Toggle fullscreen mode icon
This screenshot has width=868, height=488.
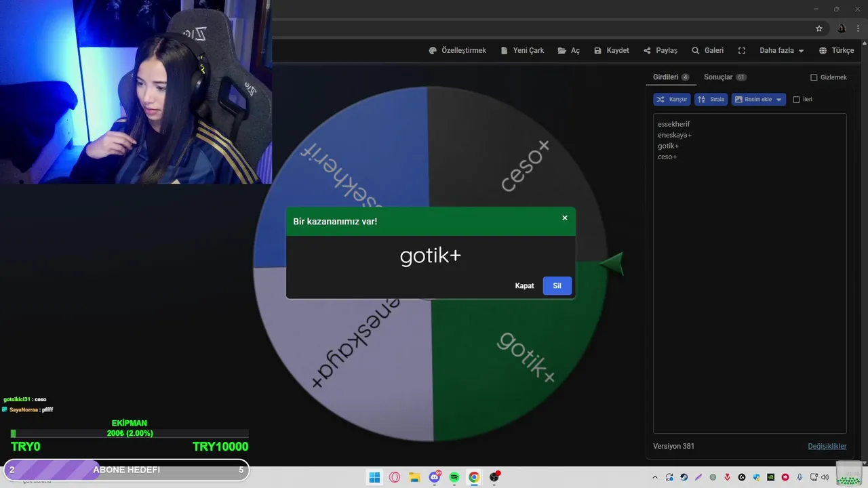tap(742, 51)
